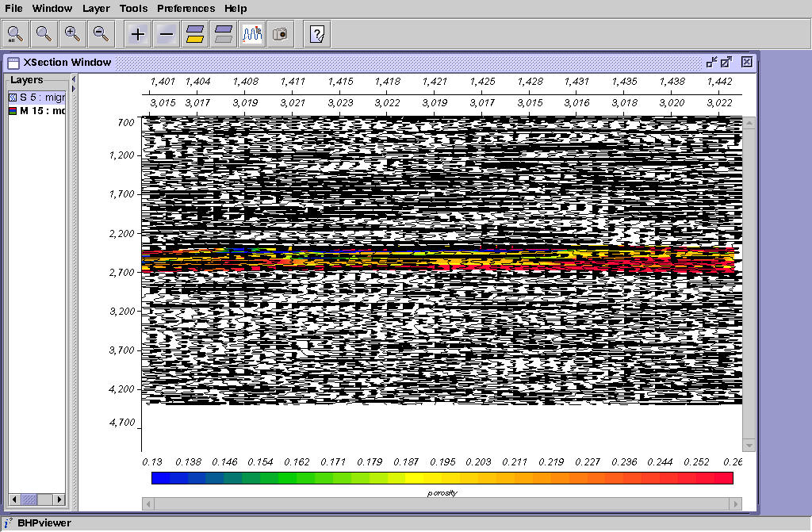Click the BHPviewer status bar info icon
Viewport: 812px width, 532px height.
[x=8, y=522]
